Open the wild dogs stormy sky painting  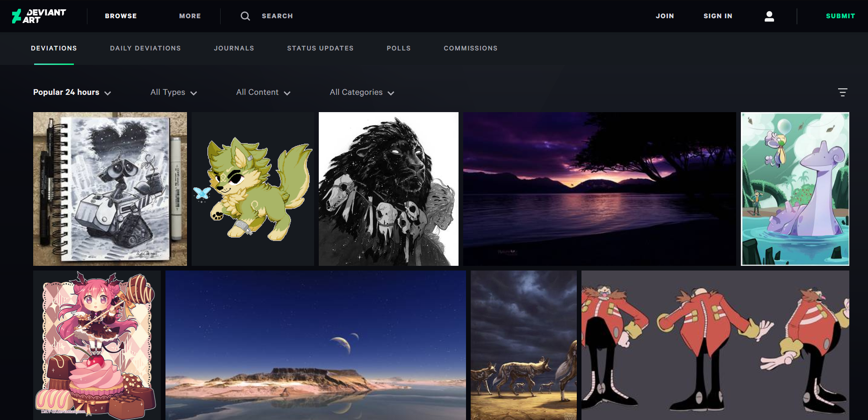pyautogui.click(x=524, y=345)
